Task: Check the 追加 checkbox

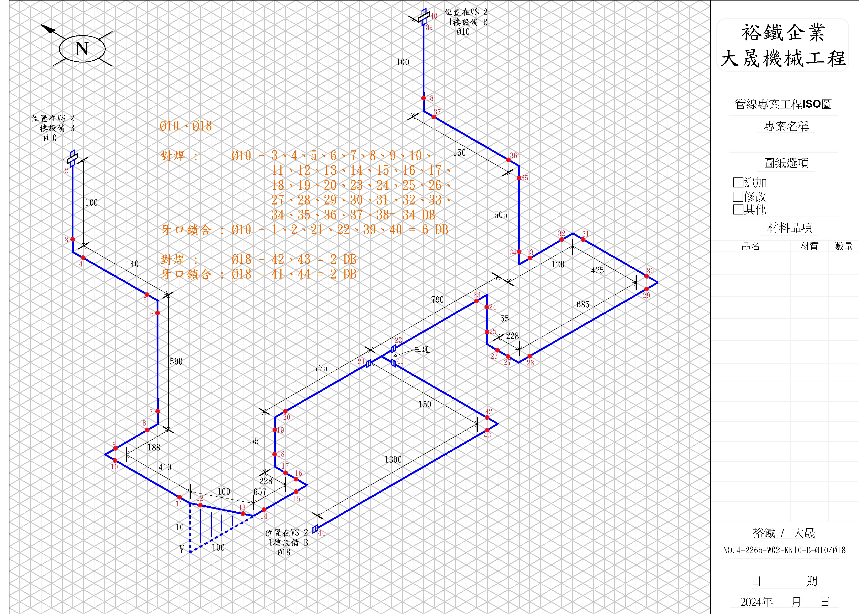Action: [x=738, y=183]
